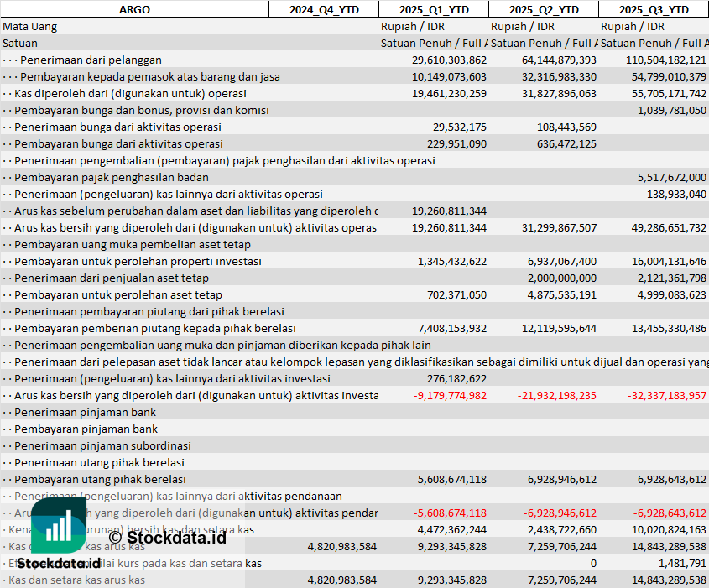Click the 2025_Q2_YTD column header
709x588 pixels.
(x=544, y=9)
